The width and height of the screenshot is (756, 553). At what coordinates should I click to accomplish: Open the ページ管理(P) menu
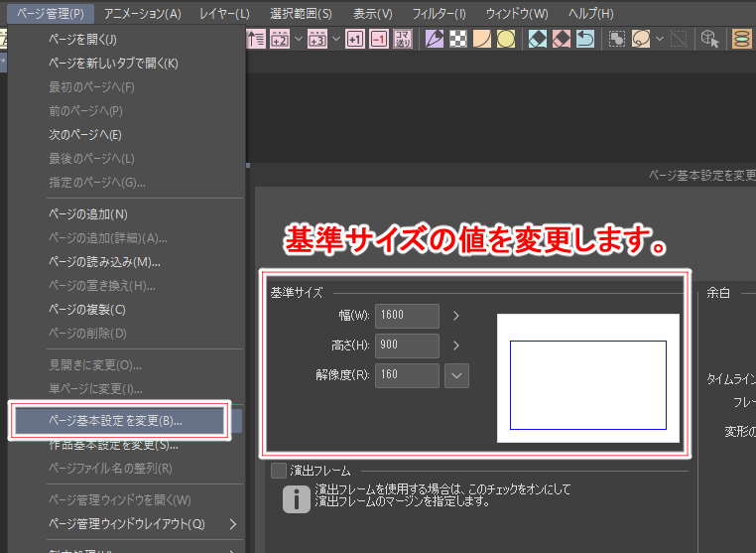point(51,14)
